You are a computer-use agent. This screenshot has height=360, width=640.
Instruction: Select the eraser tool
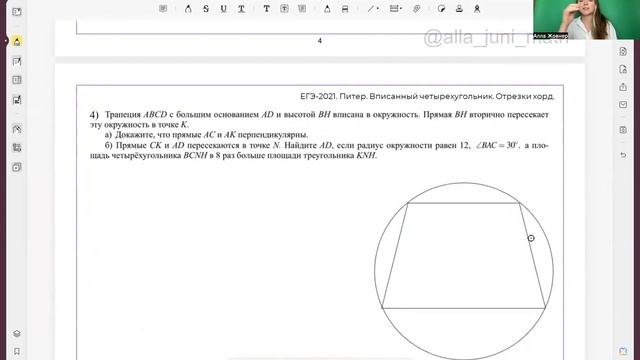tap(345, 9)
